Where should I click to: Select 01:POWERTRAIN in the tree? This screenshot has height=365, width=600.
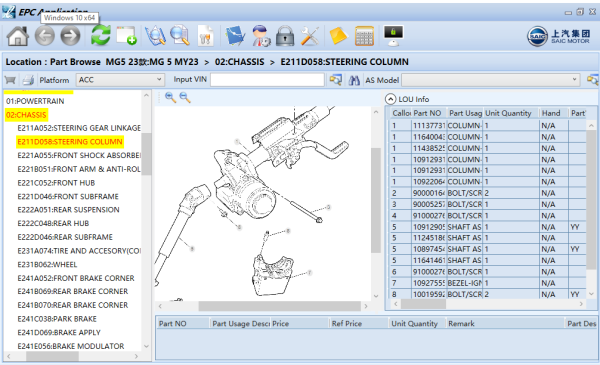[35, 101]
